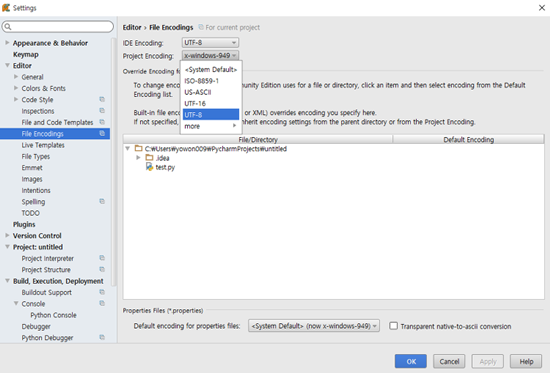550x373 pixels.
Task: Click the 'For current project' indicator icon
Action: click(201, 27)
